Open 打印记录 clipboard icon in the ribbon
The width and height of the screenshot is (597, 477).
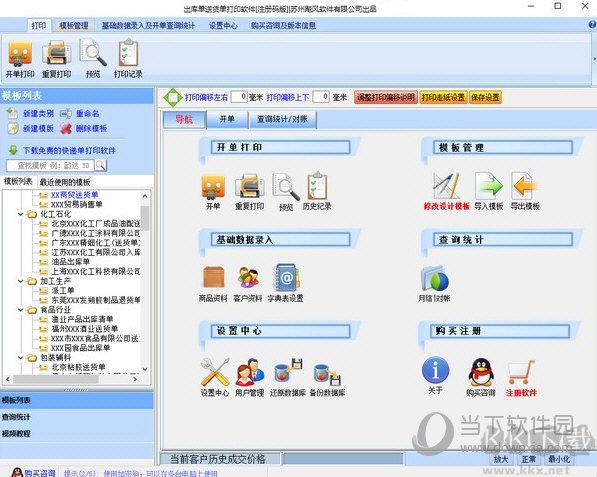[x=128, y=53]
